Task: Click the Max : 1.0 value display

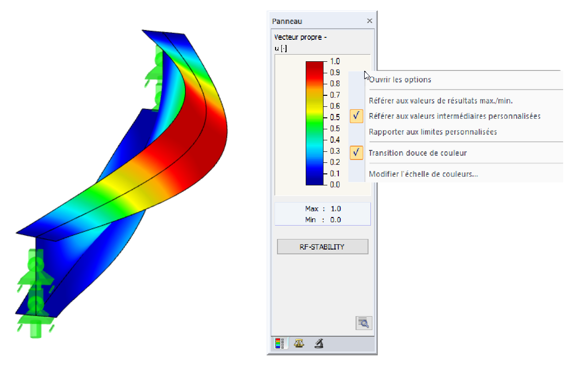Action: pos(323,209)
